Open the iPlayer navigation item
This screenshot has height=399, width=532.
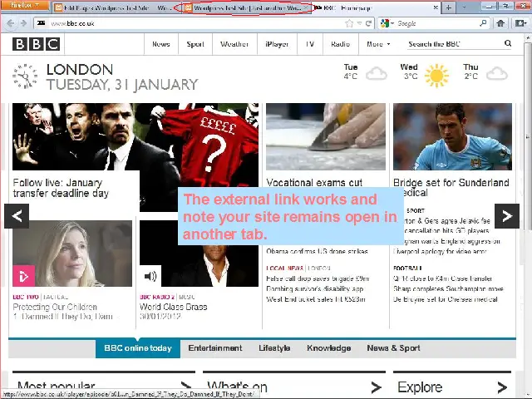pos(277,44)
